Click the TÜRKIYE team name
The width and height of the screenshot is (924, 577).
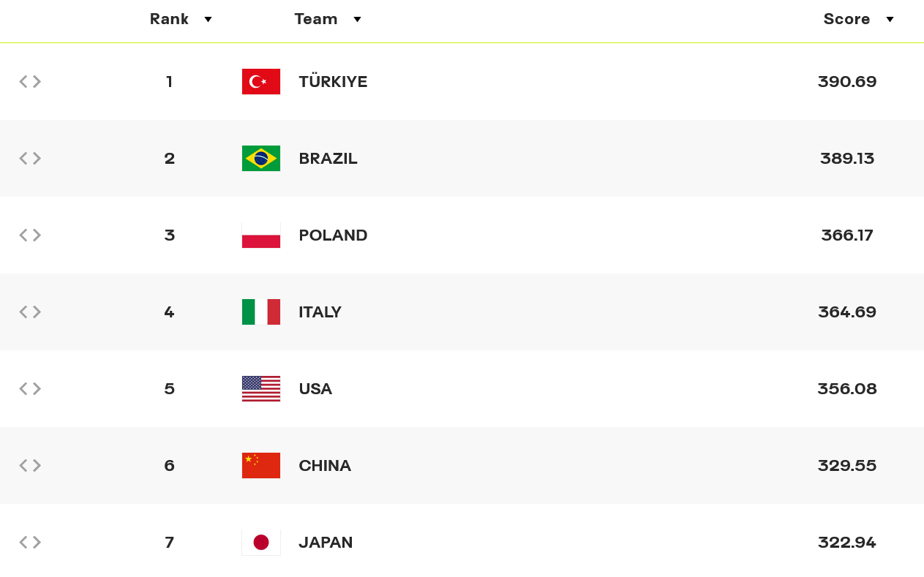(x=333, y=81)
